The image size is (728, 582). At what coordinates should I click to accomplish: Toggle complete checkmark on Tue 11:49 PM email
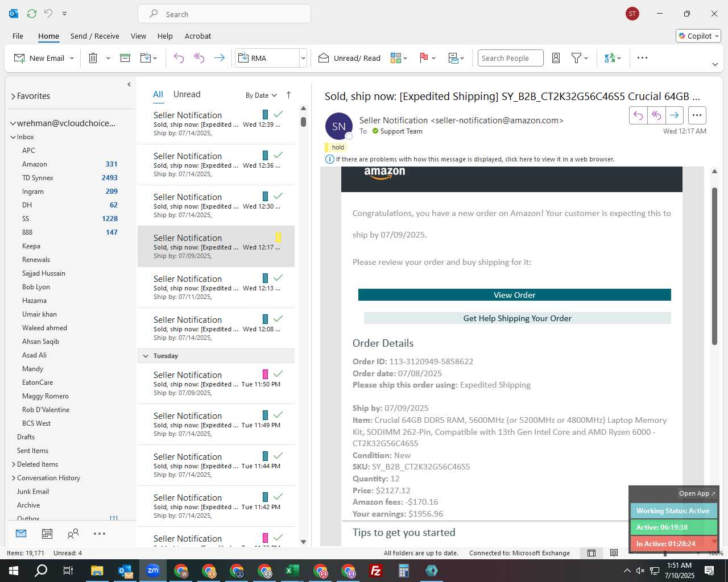point(278,415)
